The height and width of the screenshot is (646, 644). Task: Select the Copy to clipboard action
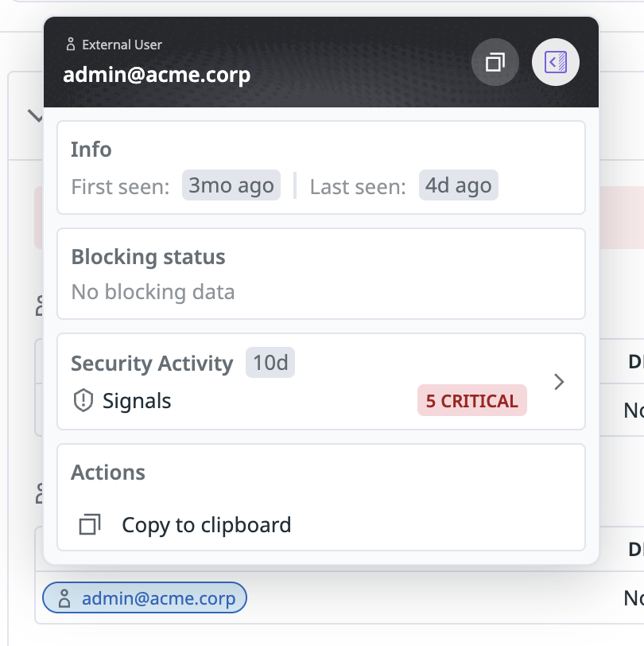206,525
